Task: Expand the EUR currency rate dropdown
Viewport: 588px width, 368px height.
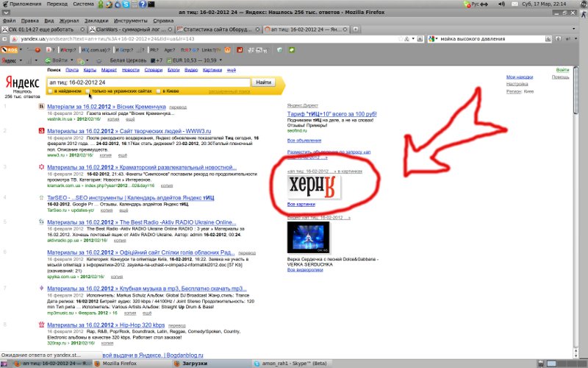Action: coord(220,60)
